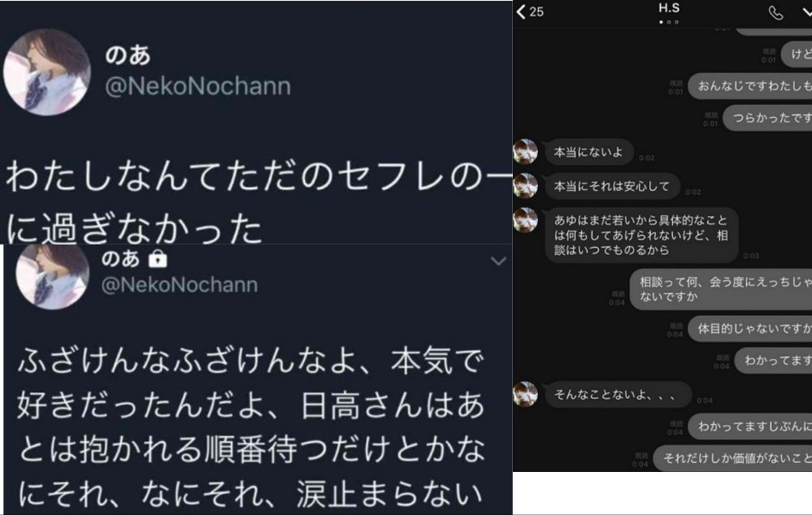Image resolution: width=812 pixels, height=515 pixels.
Task: Tap the avatar beside the あゆはまだ若いから message
Action: 526,221
